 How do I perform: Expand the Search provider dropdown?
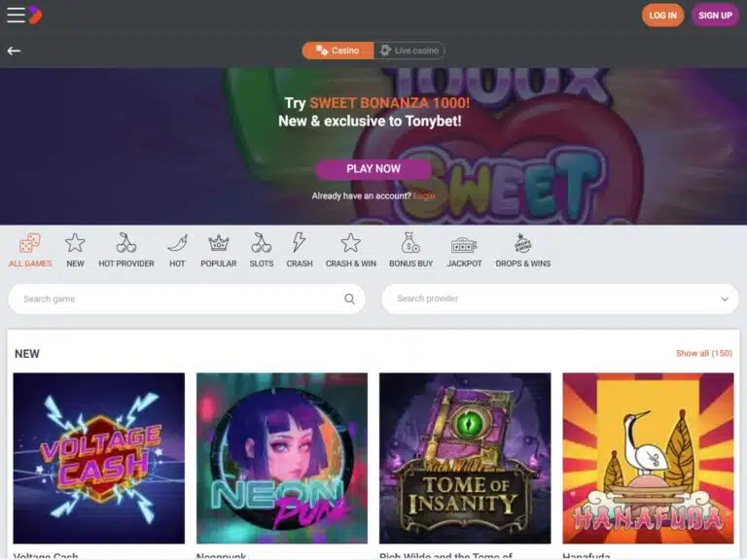(560, 299)
